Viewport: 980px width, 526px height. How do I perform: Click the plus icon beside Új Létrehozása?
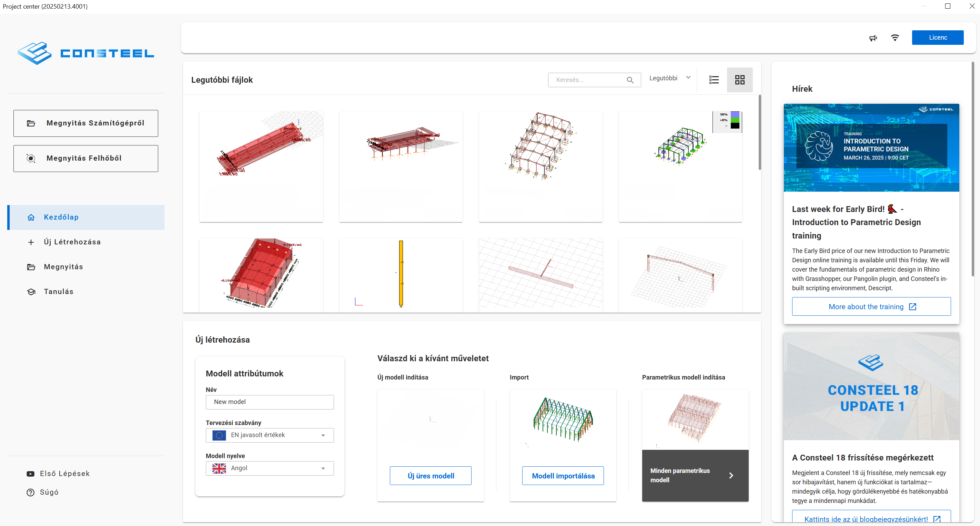[31, 242]
